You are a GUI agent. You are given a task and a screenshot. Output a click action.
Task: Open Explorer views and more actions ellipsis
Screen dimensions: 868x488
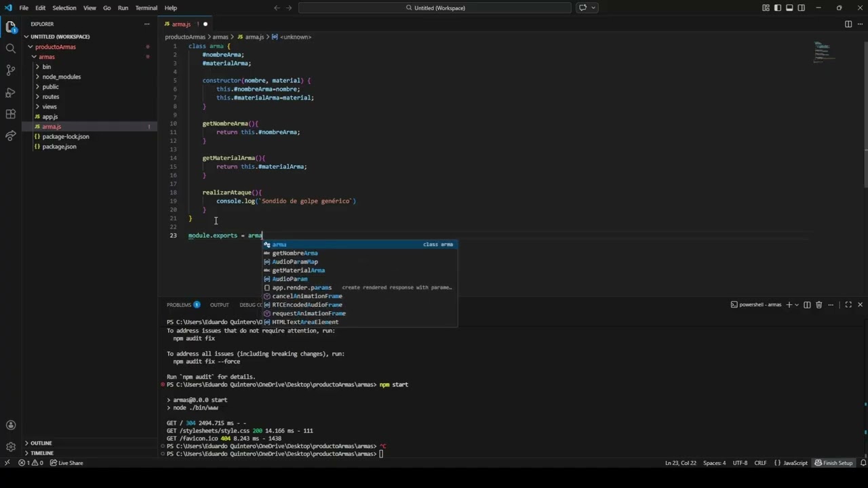[146, 24]
